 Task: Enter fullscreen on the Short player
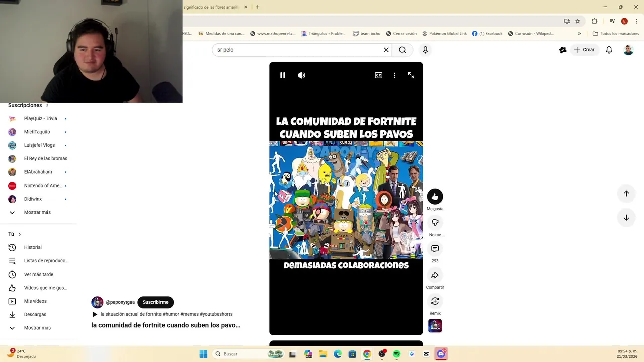tap(411, 75)
